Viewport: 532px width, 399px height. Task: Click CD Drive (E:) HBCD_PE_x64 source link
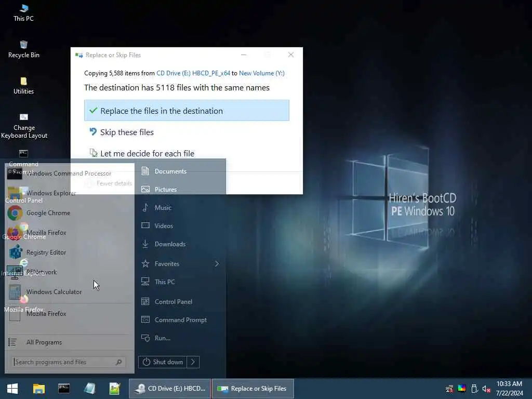(x=193, y=73)
